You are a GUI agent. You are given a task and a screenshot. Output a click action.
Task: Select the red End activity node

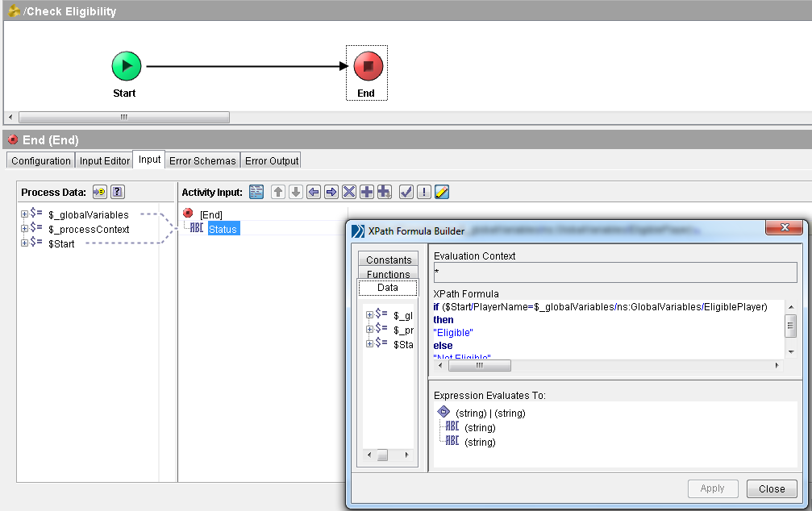(369, 66)
